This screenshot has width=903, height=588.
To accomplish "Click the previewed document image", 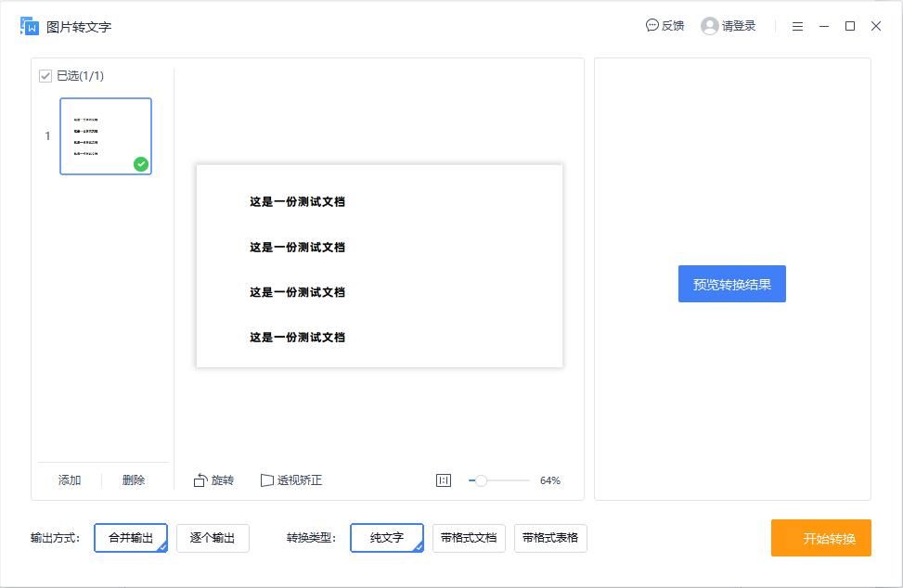I will [380, 266].
